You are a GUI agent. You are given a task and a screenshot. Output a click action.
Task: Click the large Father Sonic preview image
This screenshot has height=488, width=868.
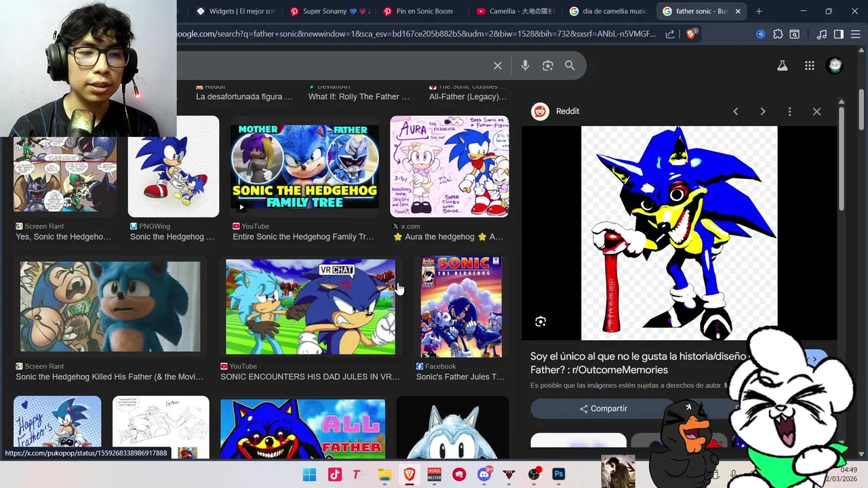coord(679,232)
